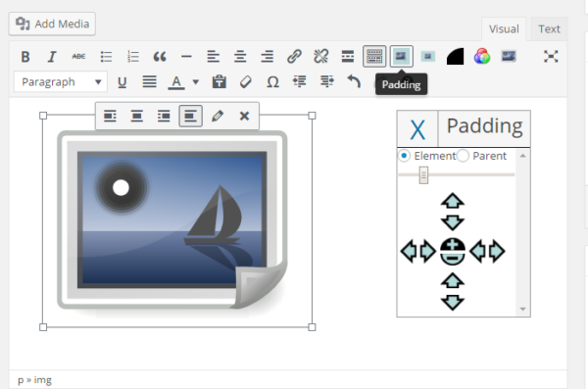Viewport: 588px width, 389px height.
Task: Align image center in image toolbar
Action: 137,116
